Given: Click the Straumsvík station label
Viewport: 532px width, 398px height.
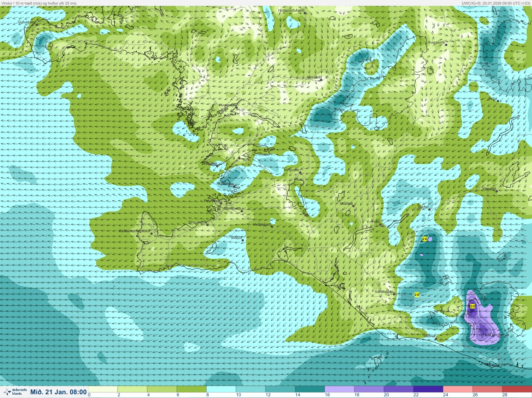Looking at the screenshot, I should pos(197,222).
